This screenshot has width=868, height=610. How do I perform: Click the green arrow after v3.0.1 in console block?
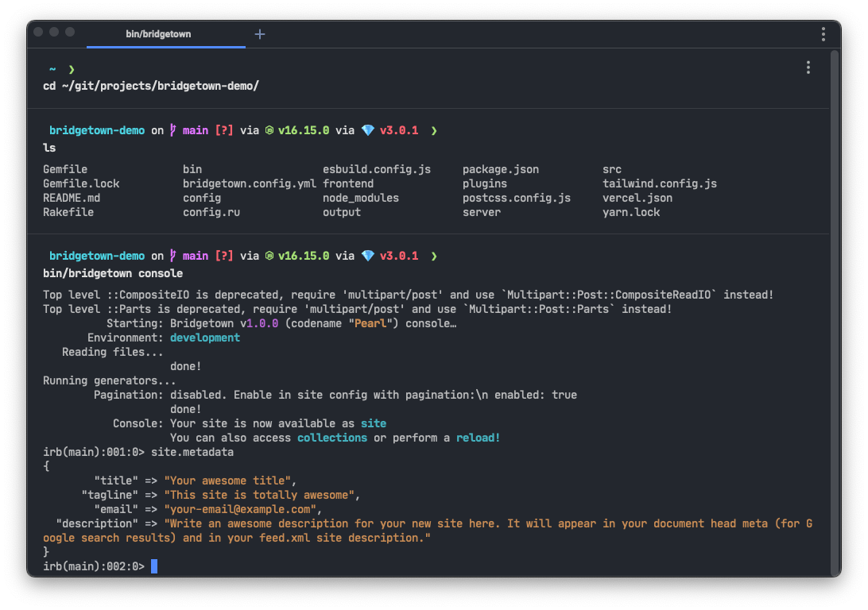point(434,256)
